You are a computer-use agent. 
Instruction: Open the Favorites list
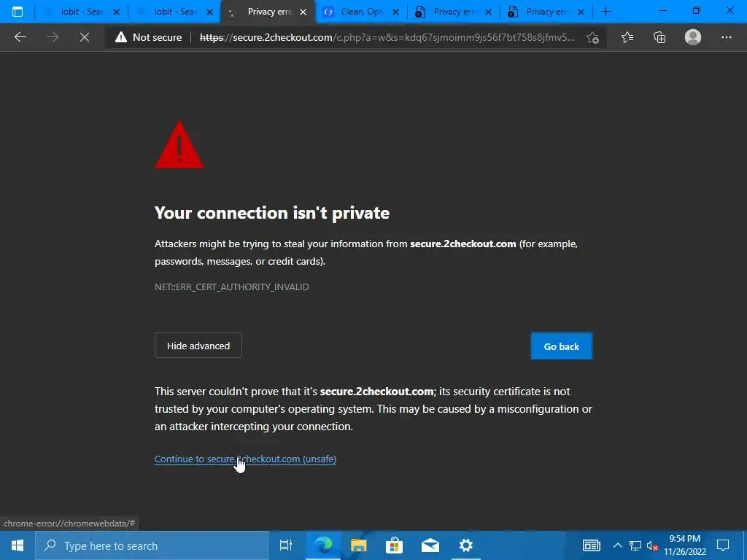[x=627, y=37]
